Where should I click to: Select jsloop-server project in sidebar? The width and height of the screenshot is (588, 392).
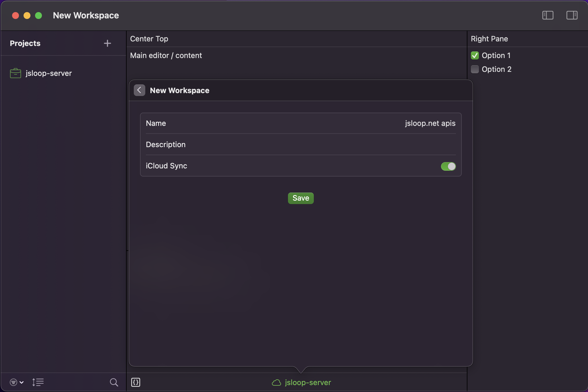tap(49, 73)
